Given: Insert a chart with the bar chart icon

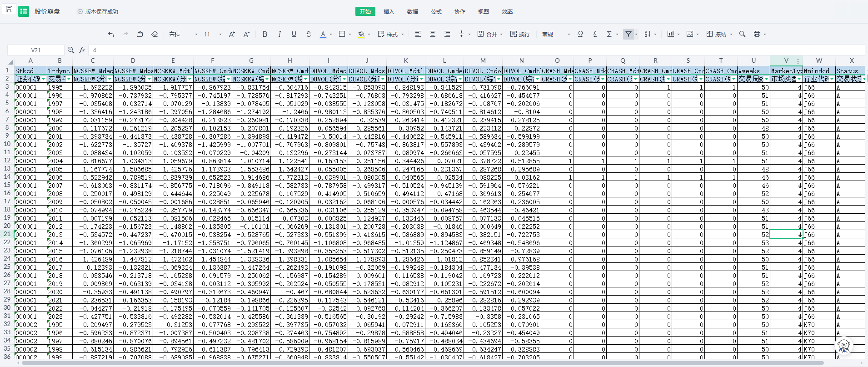Looking at the screenshot, I should pyautogui.click(x=670, y=34).
